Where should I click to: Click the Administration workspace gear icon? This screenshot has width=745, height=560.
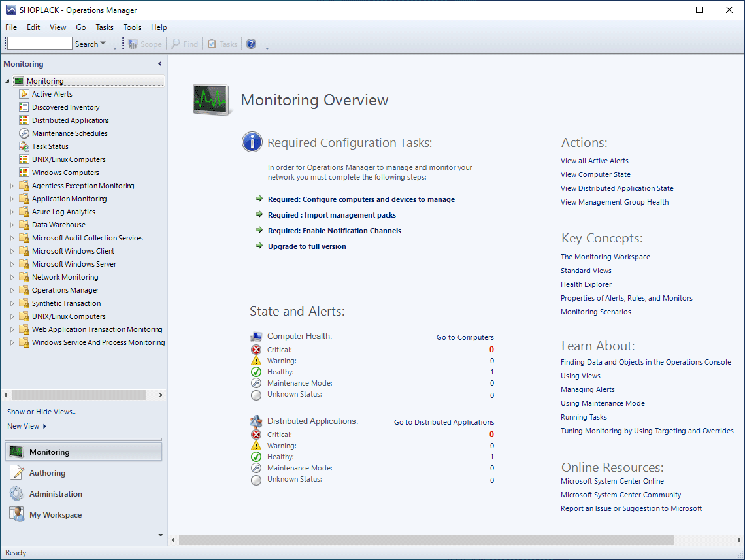[16, 494]
